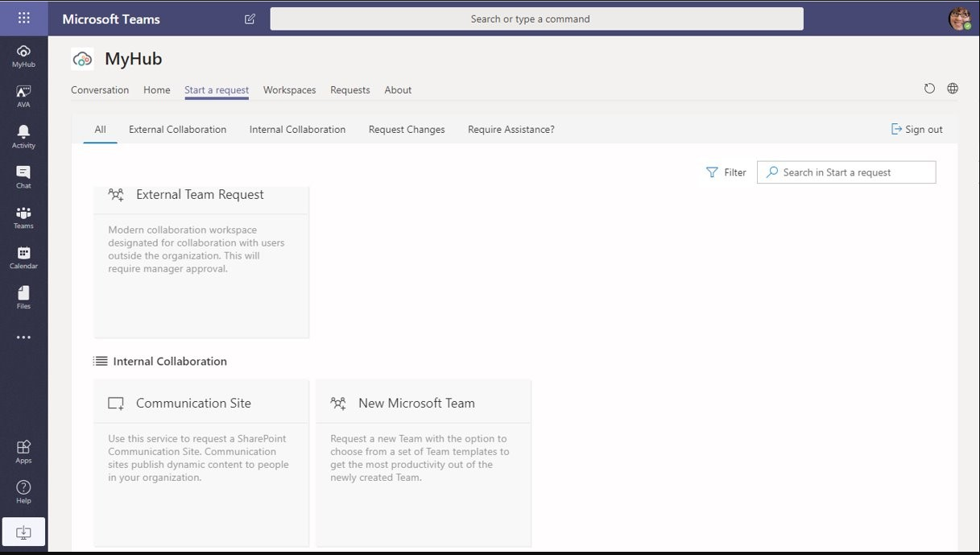This screenshot has width=980, height=555.
Task: Open the app launcher waffle icon
Action: click(x=23, y=18)
